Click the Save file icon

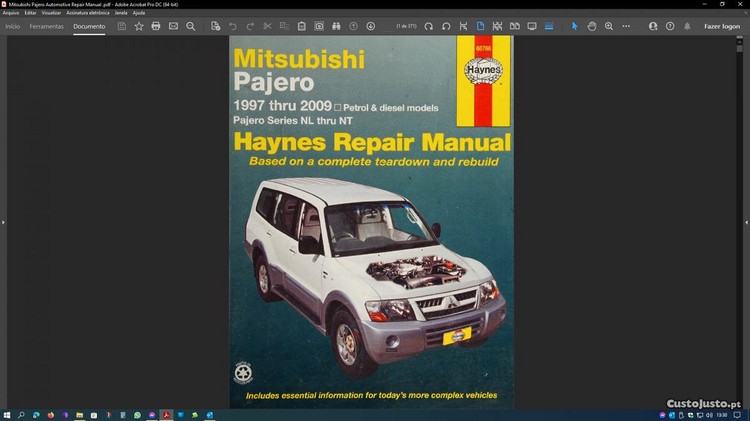coord(122,26)
